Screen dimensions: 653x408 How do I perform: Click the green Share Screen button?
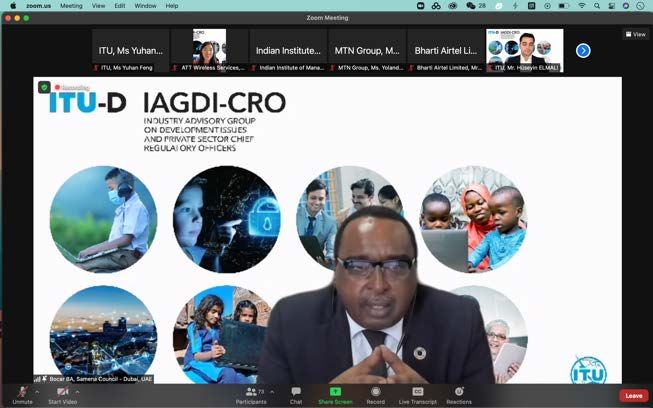pos(335,395)
